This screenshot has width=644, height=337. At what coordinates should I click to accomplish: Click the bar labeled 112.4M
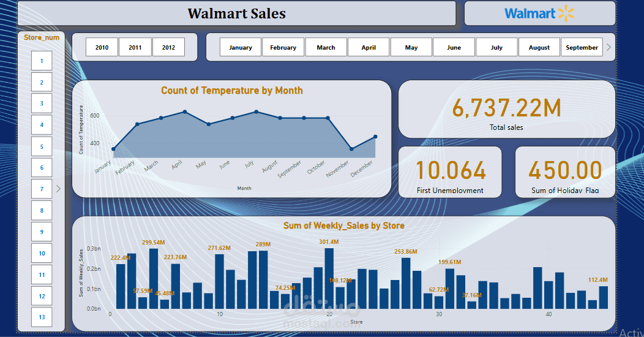click(x=604, y=298)
